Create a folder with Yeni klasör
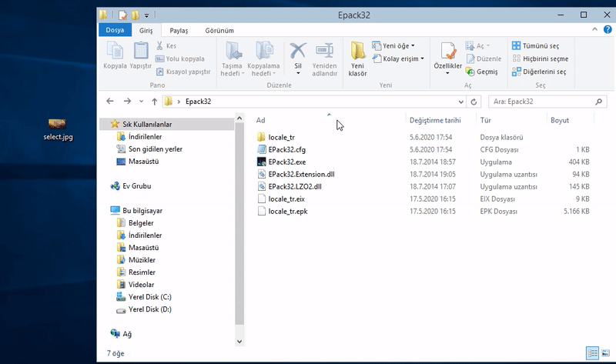This screenshot has width=616, height=364. (357, 59)
